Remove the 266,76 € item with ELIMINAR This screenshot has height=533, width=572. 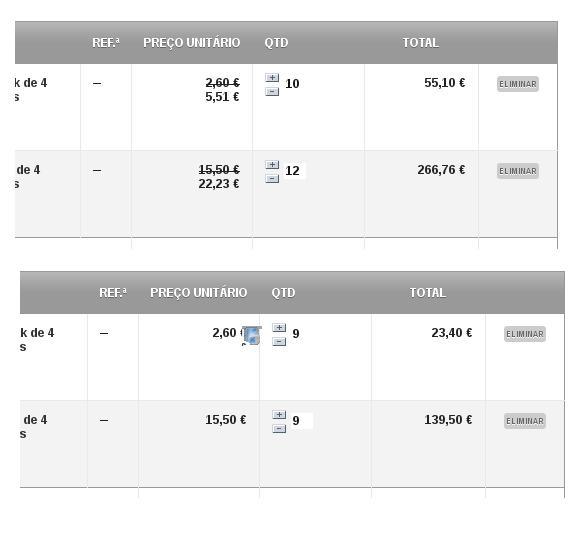[x=518, y=171]
